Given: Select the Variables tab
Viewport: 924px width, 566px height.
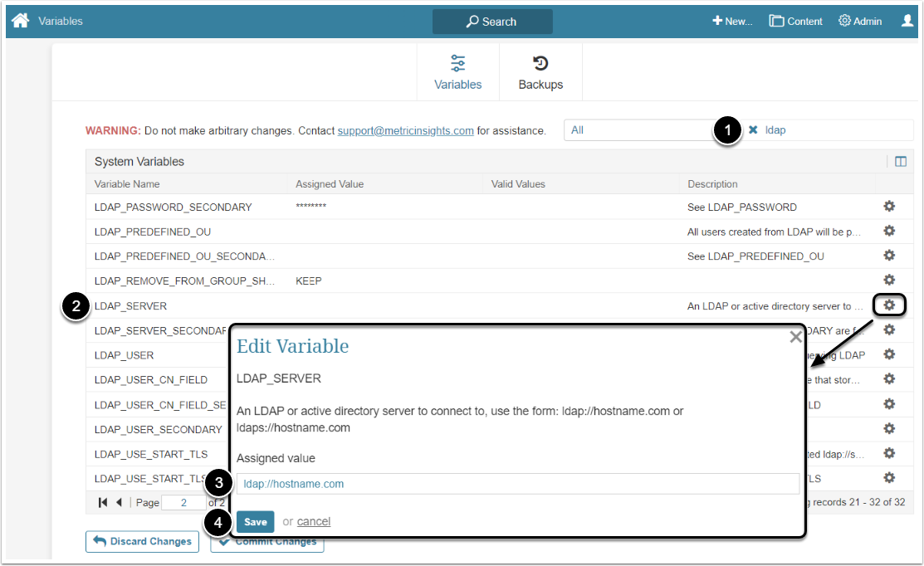Looking at the screenshot, I should (457, 73).
